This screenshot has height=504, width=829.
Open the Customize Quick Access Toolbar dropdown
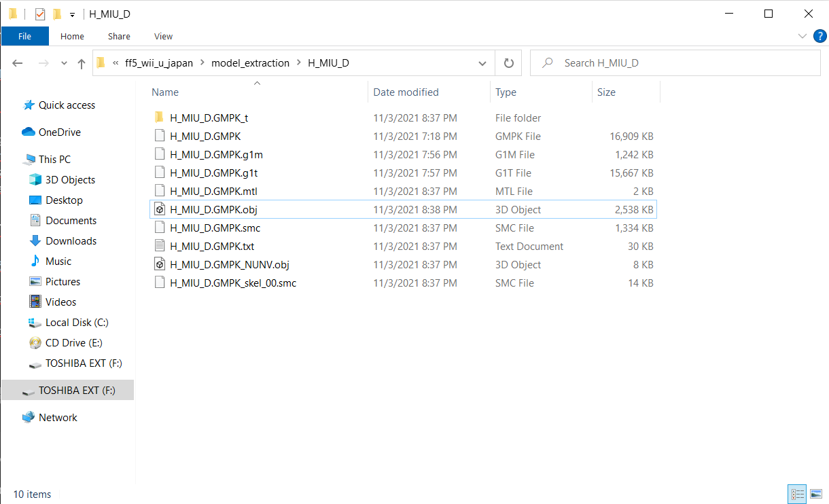point(72,14)
